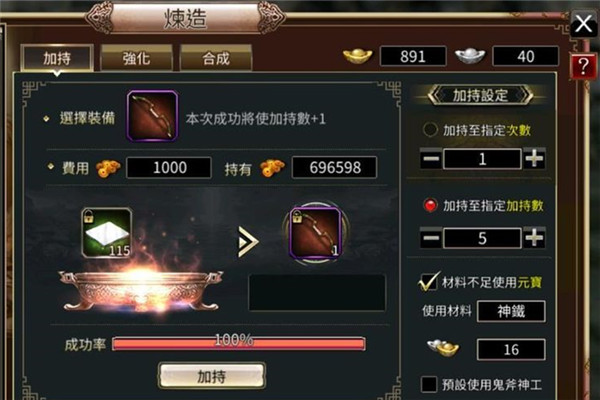Select 加持至指定次數 radio option
600x400 pixels.
[430, 130]
